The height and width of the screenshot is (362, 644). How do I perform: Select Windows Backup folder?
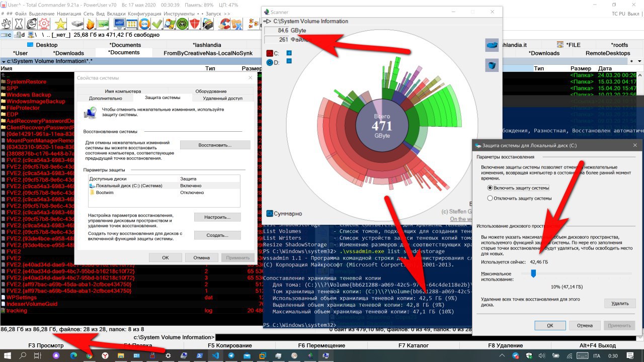[x=28, y=95]
